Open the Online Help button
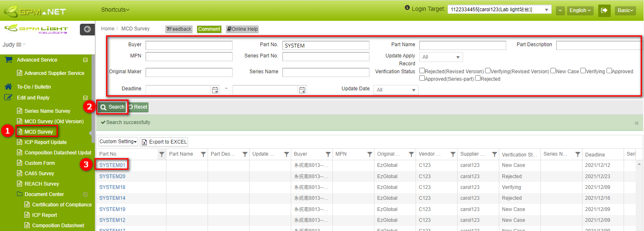Screen dimensions: 644x231 [x=242, y=29]
